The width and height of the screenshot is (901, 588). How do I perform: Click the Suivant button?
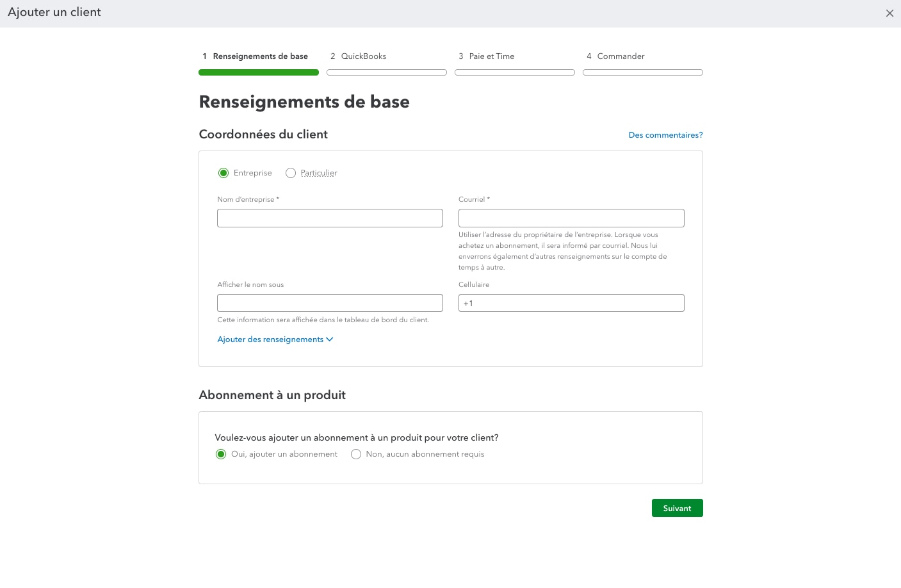(677, 508)
